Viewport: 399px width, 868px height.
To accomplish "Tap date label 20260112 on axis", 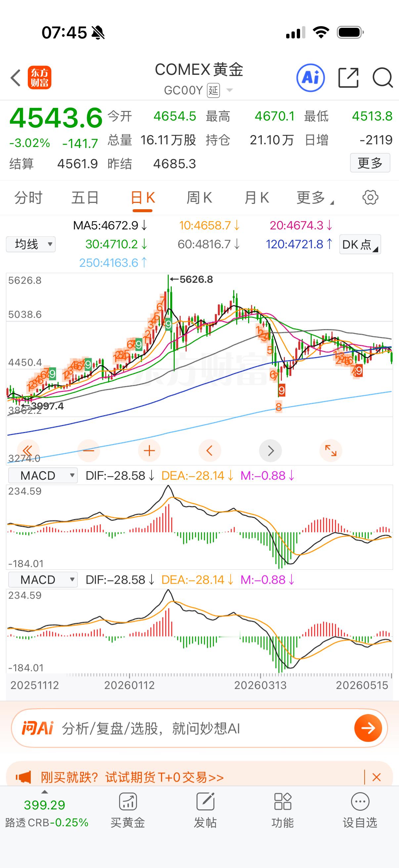I will point(129,685).
